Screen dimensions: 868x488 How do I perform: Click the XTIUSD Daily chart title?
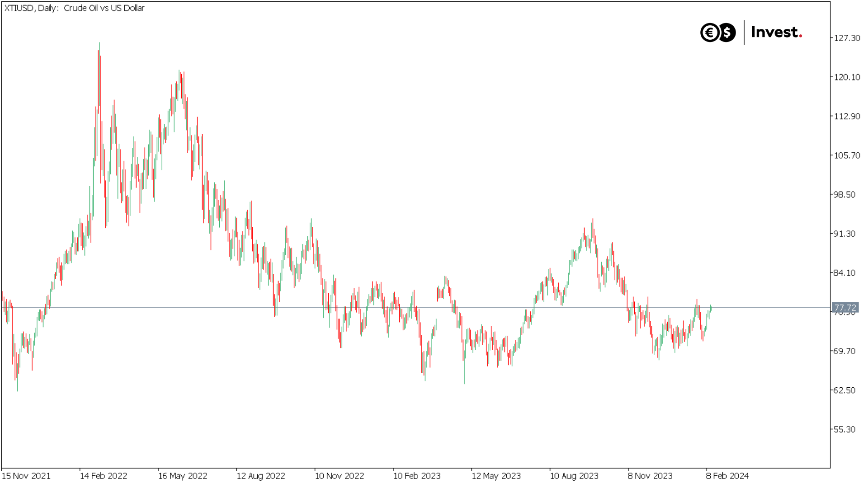pyautogui.click(x=74, y=8)
